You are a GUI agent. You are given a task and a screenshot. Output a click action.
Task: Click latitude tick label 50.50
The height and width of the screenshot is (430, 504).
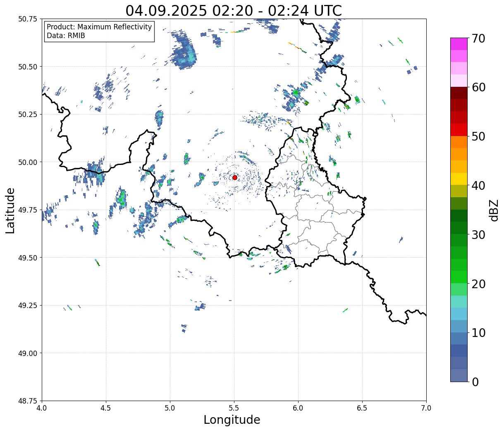click(28, 67)
